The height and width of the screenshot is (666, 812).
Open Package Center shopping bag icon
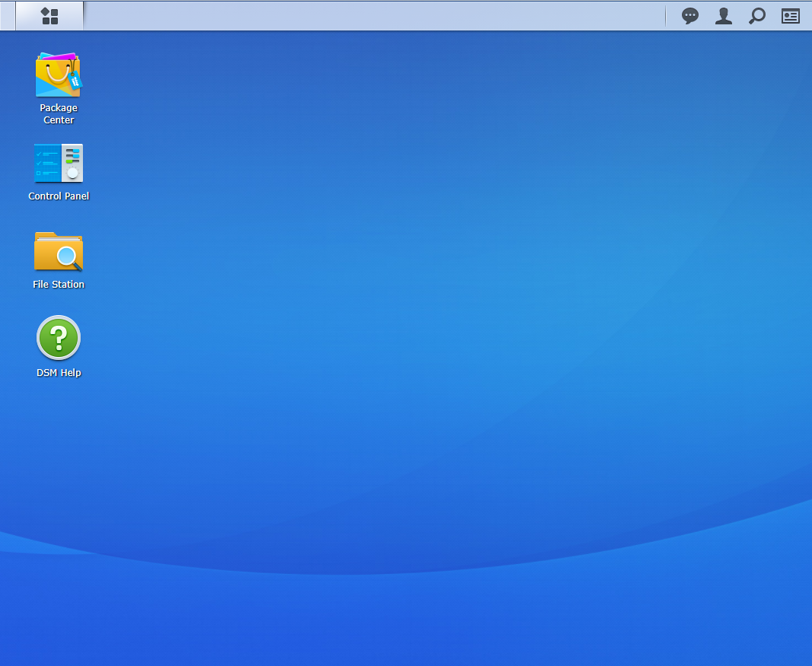coord(59,75)
